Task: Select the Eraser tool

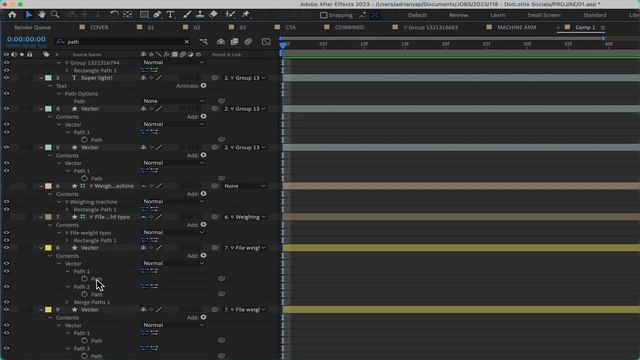Action: tap(213, 15)
